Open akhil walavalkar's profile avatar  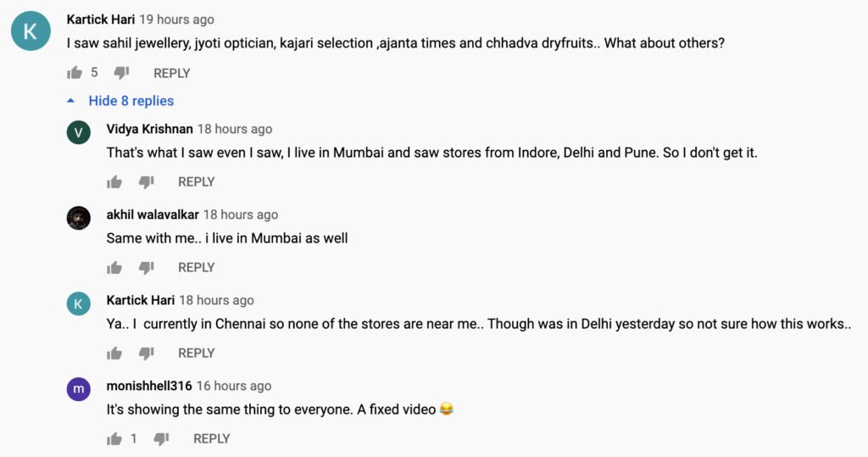point(78,218)
